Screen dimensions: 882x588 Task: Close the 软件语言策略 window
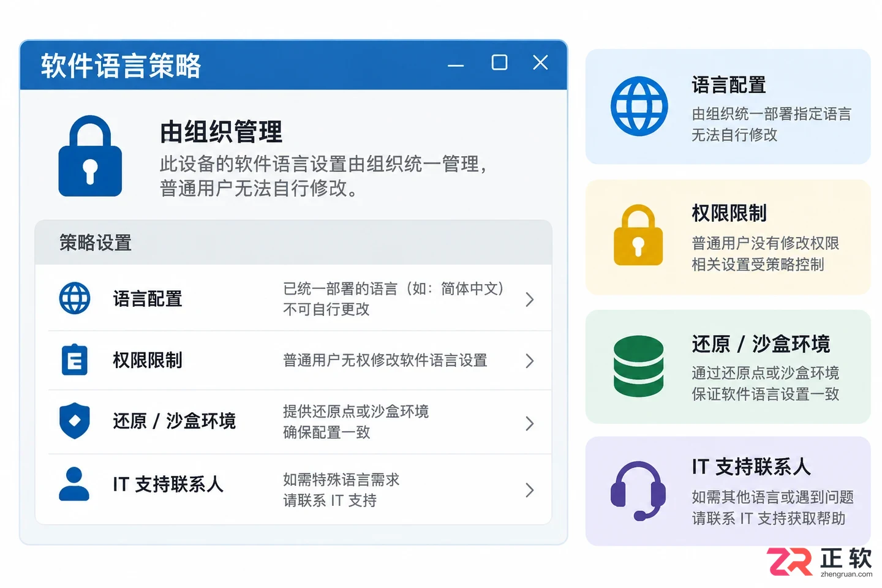point(540,62)
